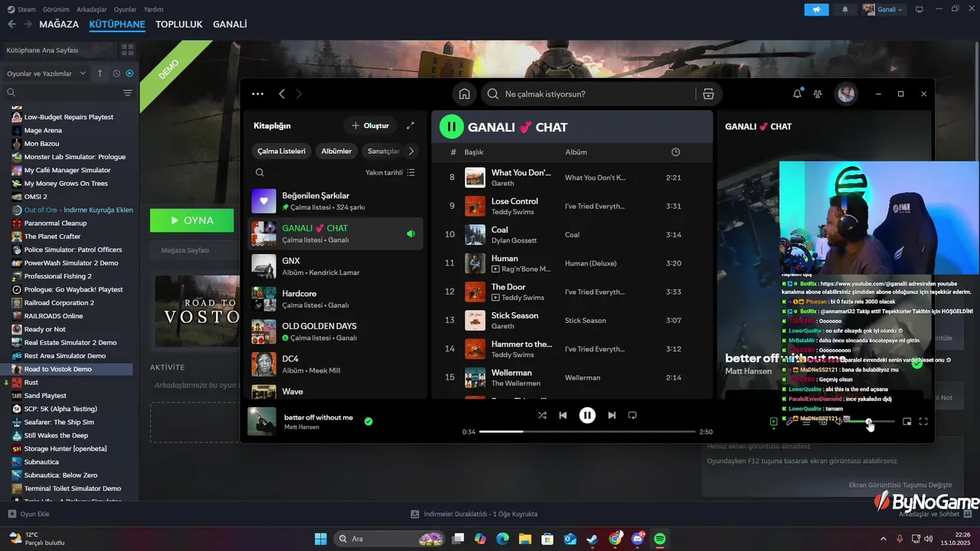Click Oyun Ekle in Steam
This screenshot has height=551, width=980.
pos(29,514)
